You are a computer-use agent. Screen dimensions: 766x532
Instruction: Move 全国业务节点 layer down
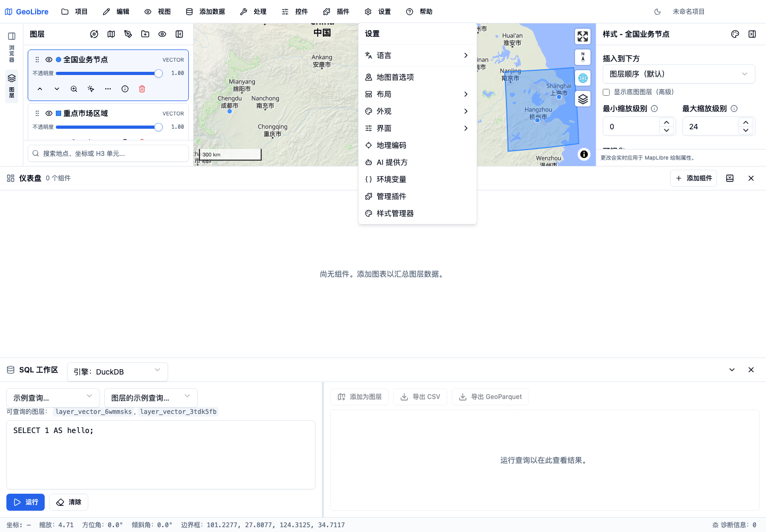[x=57, y=89]
